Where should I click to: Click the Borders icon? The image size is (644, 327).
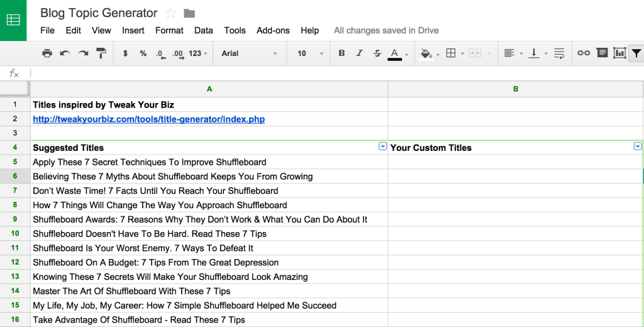(451, 53)
